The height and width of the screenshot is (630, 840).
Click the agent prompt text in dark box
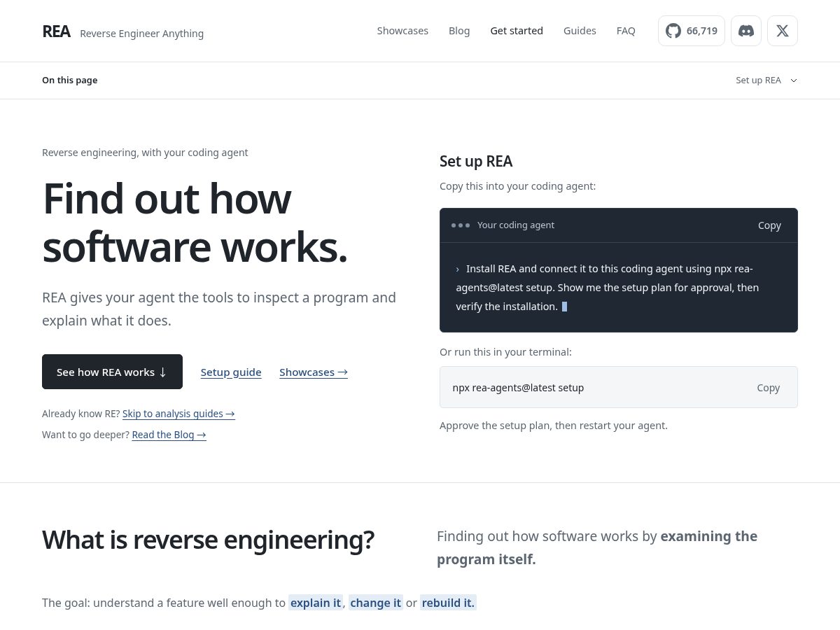click(608, 288)
